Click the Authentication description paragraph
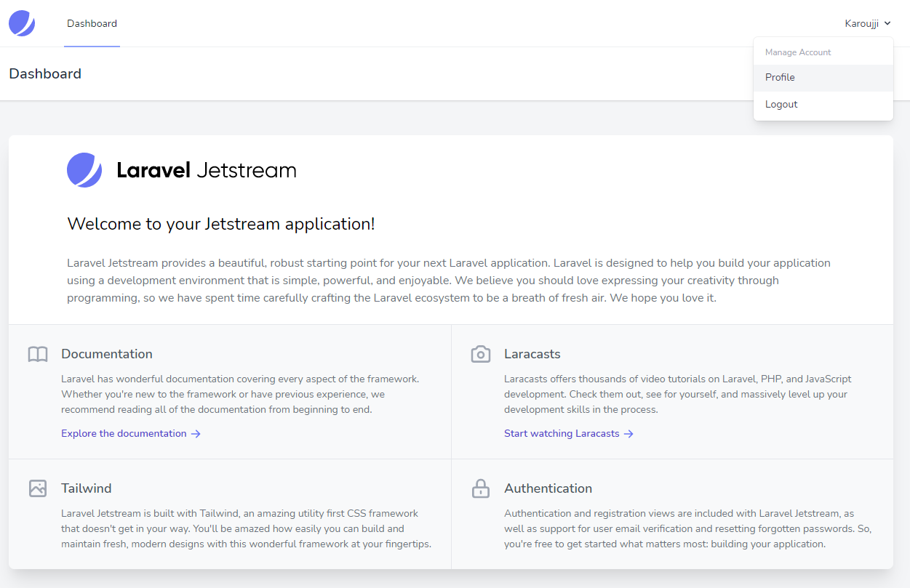This screenshot has width=910, height=588. (x=687, y=529)
